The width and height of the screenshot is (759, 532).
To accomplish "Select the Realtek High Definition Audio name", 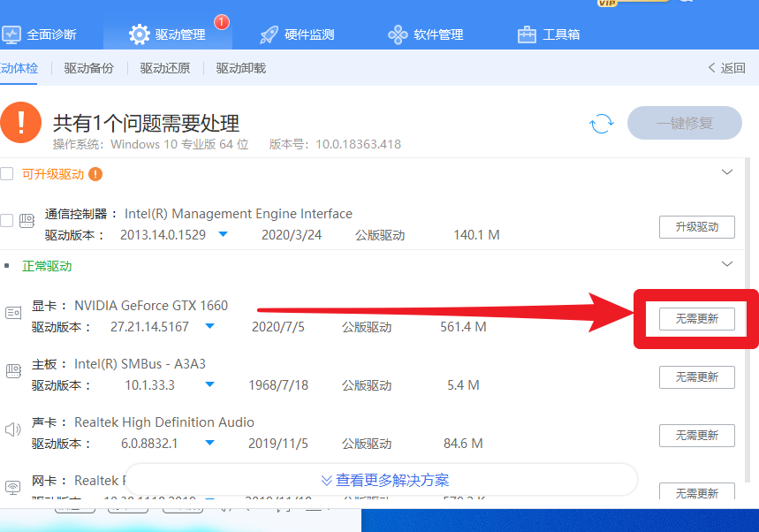I will point(164,422).
